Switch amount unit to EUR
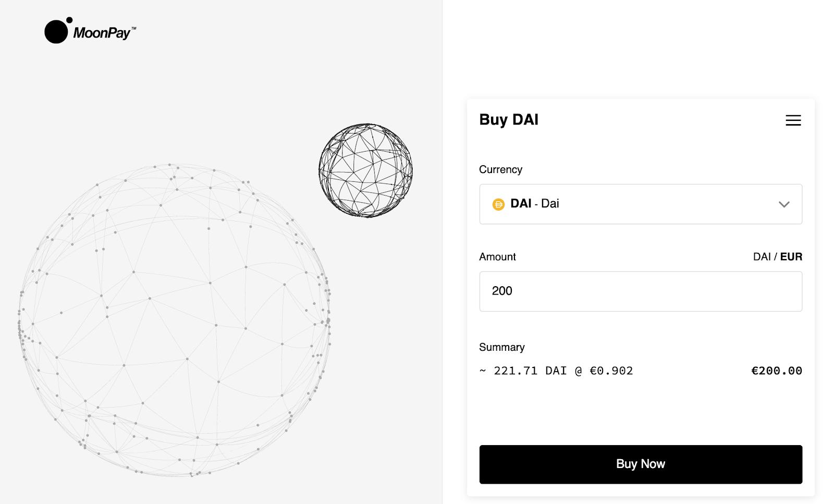This screenshot has height=504, width=834. click(x=791, y=257)
